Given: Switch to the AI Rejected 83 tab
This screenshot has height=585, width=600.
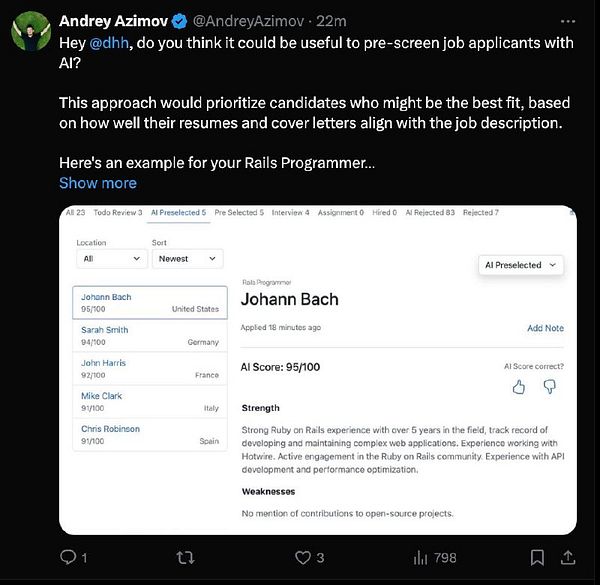Looking at the screenshot, I should click(x=430, y=213).
